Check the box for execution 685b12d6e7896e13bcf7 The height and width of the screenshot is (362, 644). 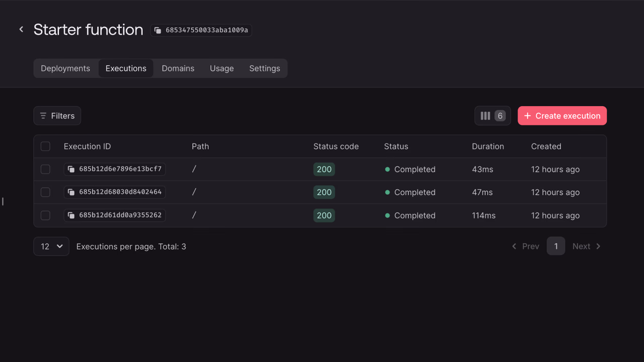click(x=45, y=169)
